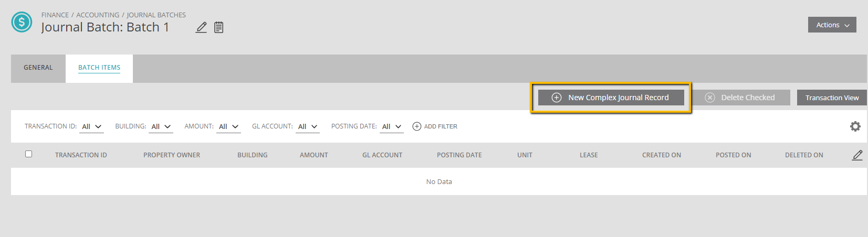The width and height of the screenshot is (868, 237).
Task: Toggle the select-all checkbox in table header
Action: tap(29, 154)
